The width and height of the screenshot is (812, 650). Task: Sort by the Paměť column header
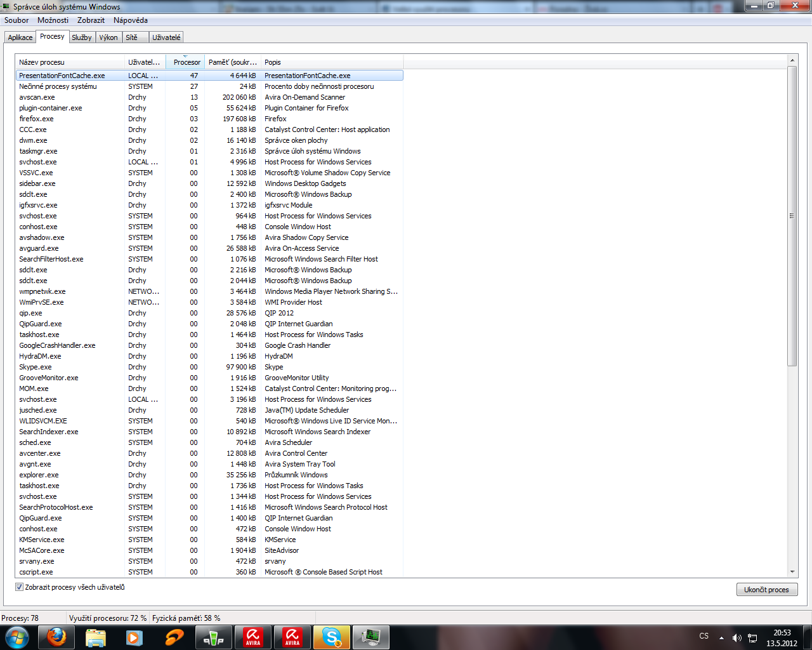[x=233, y=62]
